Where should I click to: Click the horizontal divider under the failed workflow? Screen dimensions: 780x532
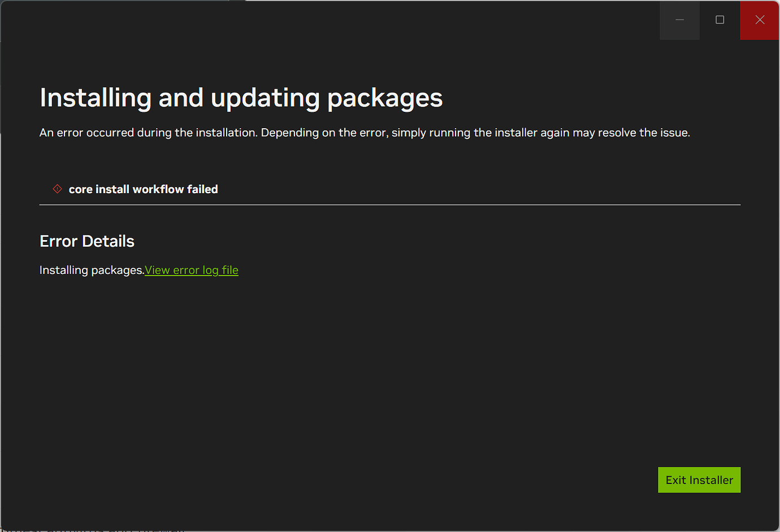(389, 205)
